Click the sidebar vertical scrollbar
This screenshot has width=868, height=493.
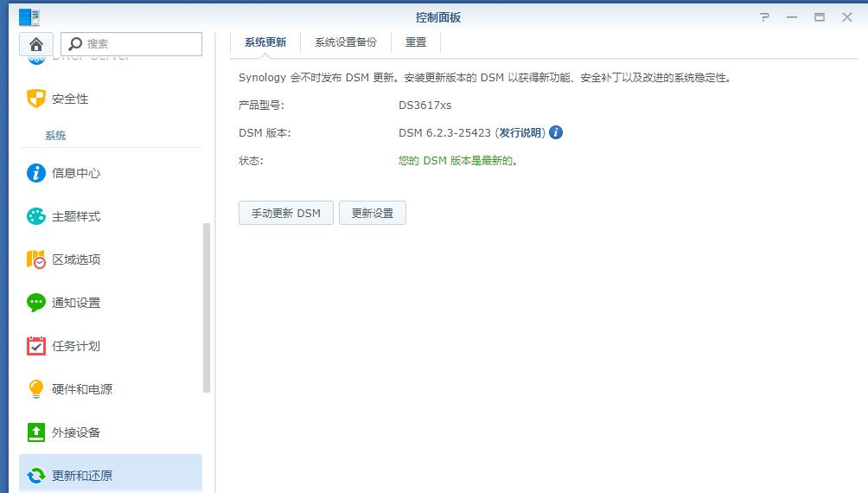(x=207, y=307)
